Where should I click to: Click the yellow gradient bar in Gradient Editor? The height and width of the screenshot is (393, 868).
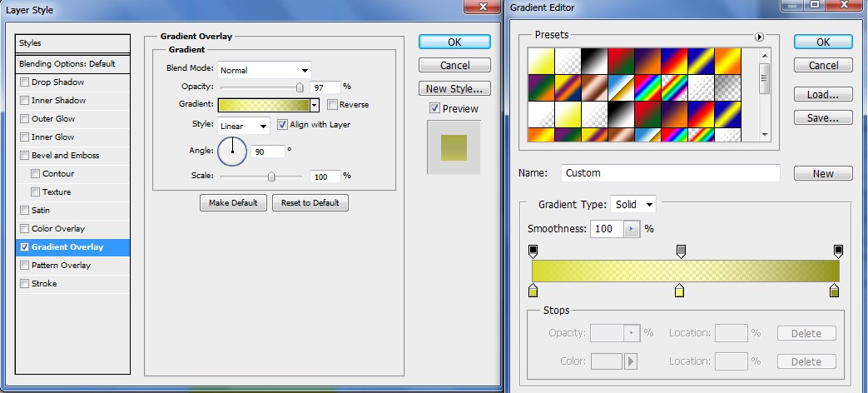click(x=685, y=271)
